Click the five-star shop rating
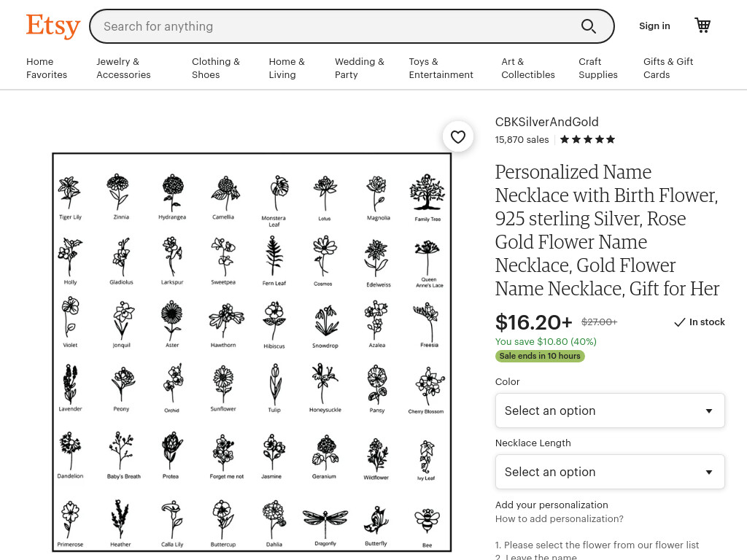 (x=587, y=139)
